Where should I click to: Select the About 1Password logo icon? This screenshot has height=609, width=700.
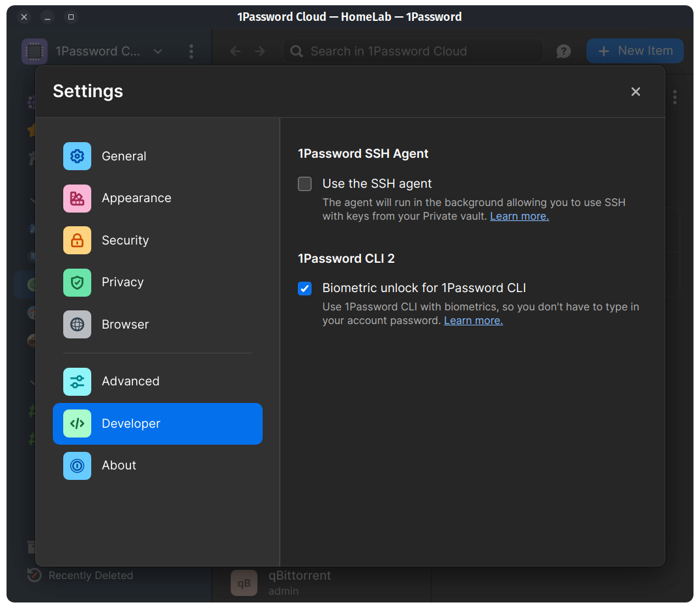(77, 466)
